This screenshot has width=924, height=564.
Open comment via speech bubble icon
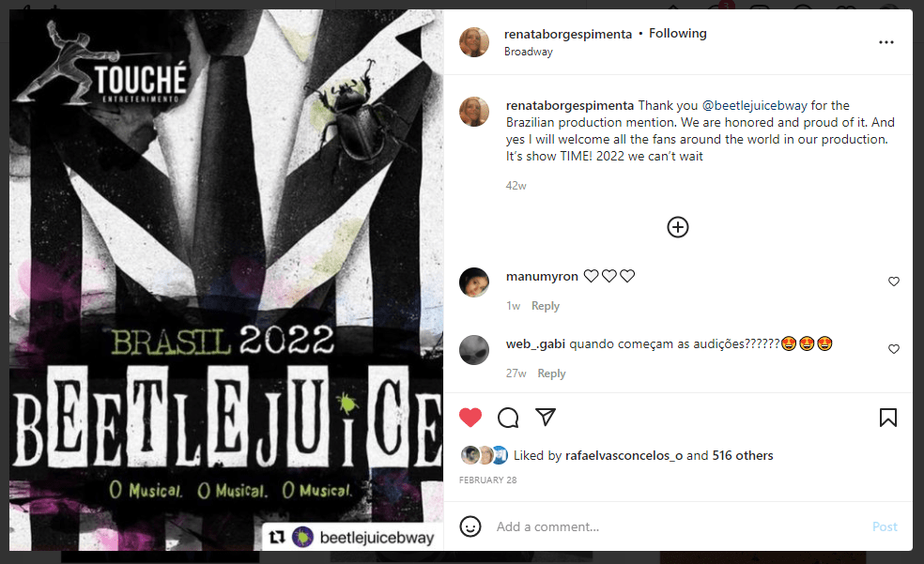point(508,418)
